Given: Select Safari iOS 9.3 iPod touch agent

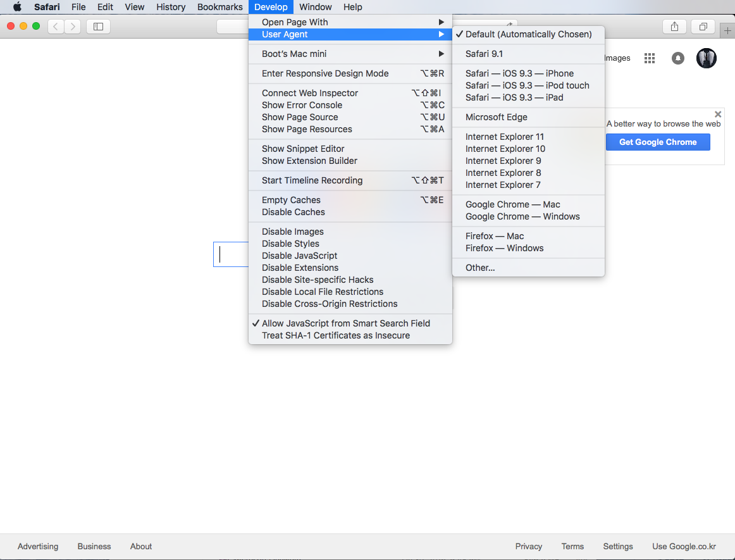Looking at the screenshot, I should coord(528,85).
